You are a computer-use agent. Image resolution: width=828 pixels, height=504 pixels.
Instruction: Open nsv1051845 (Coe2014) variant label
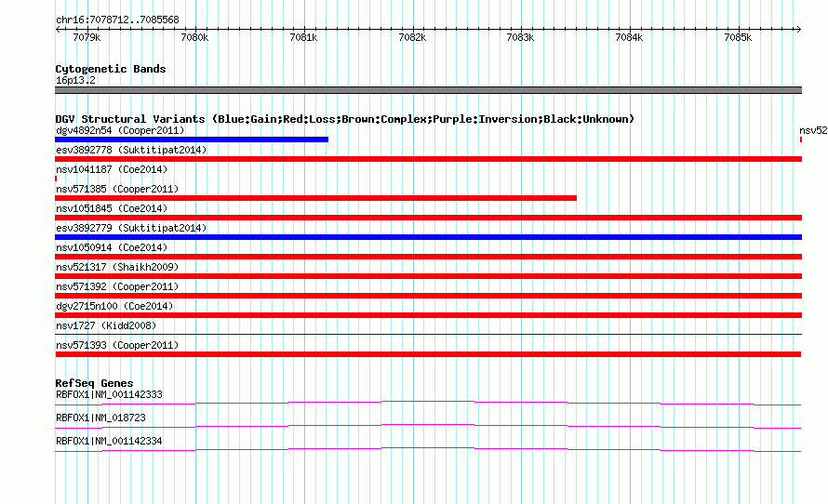[112, 208]
